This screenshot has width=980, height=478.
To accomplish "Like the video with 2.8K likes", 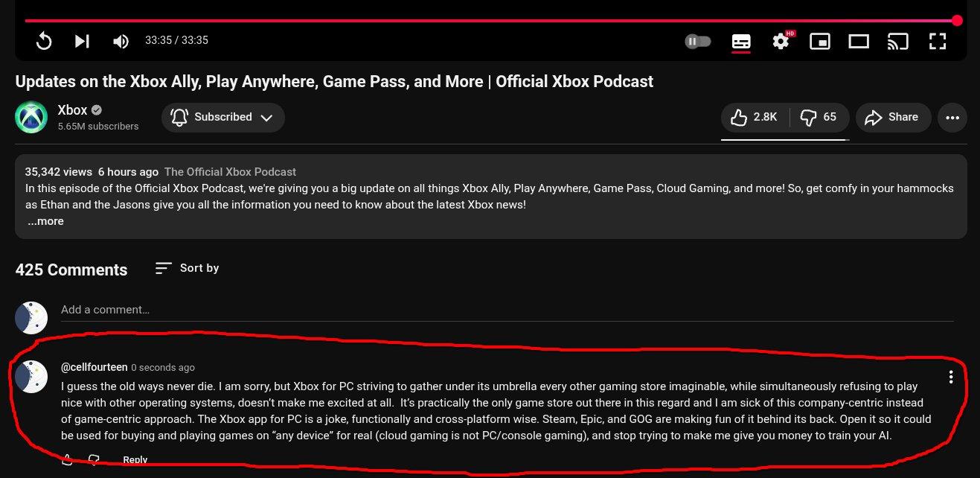I will point(755,117).
